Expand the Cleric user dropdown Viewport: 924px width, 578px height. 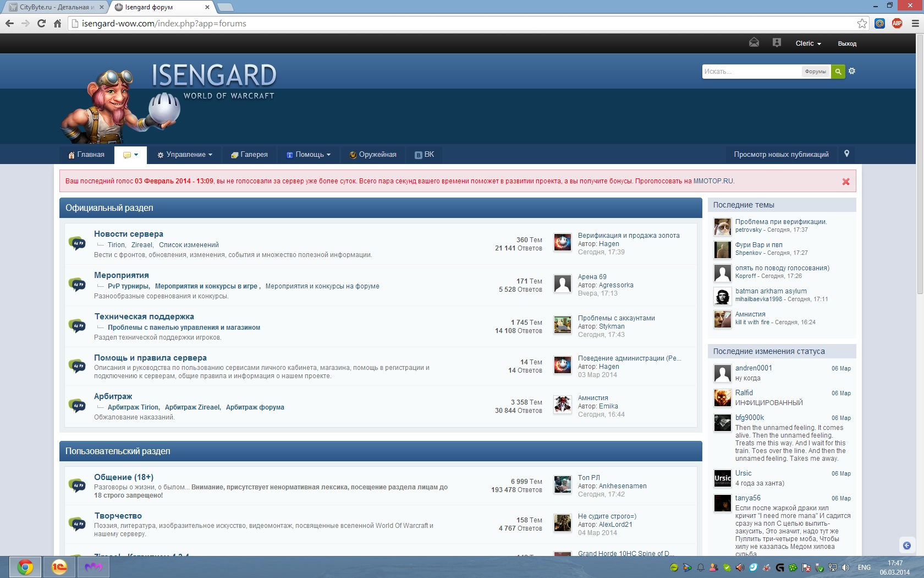(808, 43)
